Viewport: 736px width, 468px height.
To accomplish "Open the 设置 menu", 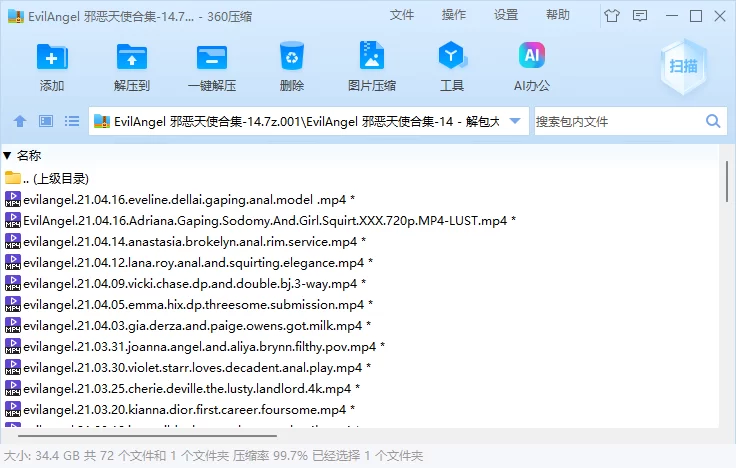I will (x=506, y=15).
